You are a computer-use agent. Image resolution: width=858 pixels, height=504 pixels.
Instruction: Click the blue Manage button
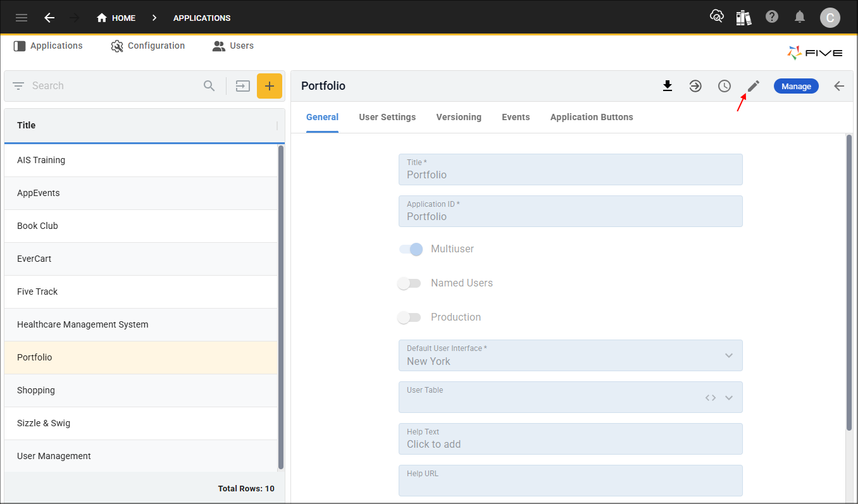796,86
